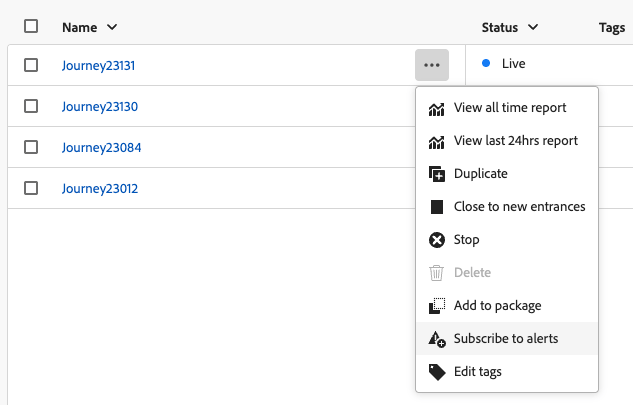Toggle the three-dots more actions button
Image resolution: width=633 pixels, height=405 pixels.
pyautogui.click(x=432, y=65)
